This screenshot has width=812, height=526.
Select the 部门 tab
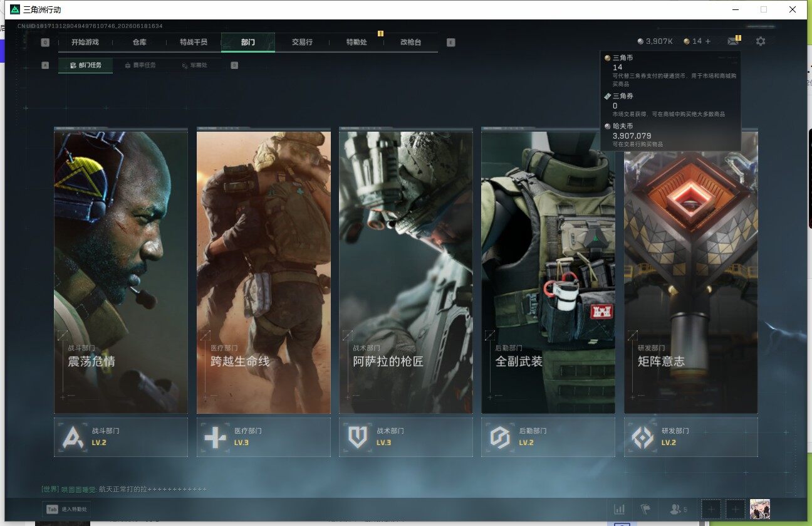point(248,42)
